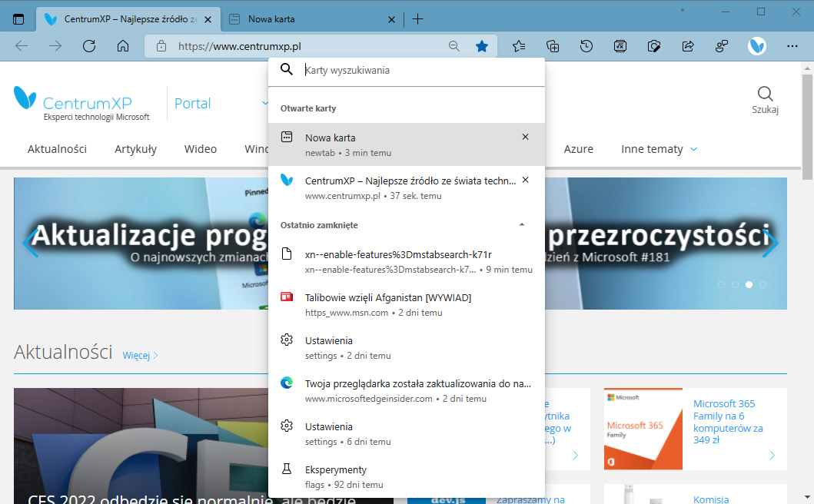Click the scrollbar down arrow
Image resolution: width=814 pixels, height=504 pixels.
[x=807, y=497]
